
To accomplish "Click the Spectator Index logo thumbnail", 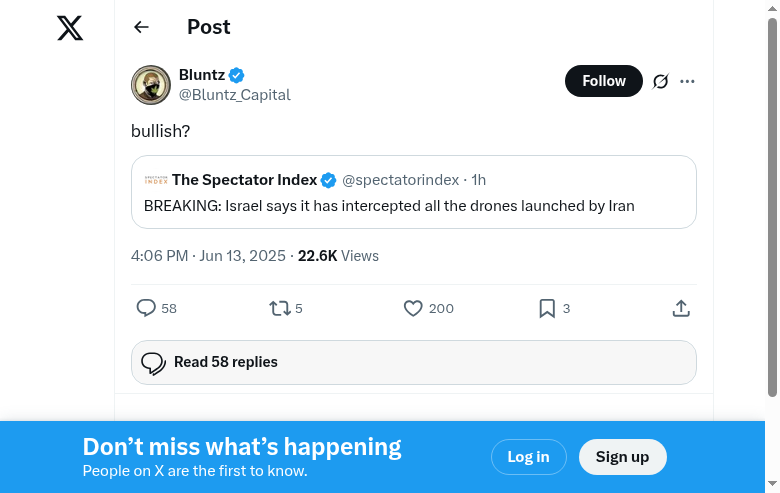I will (x=155, y=180).
